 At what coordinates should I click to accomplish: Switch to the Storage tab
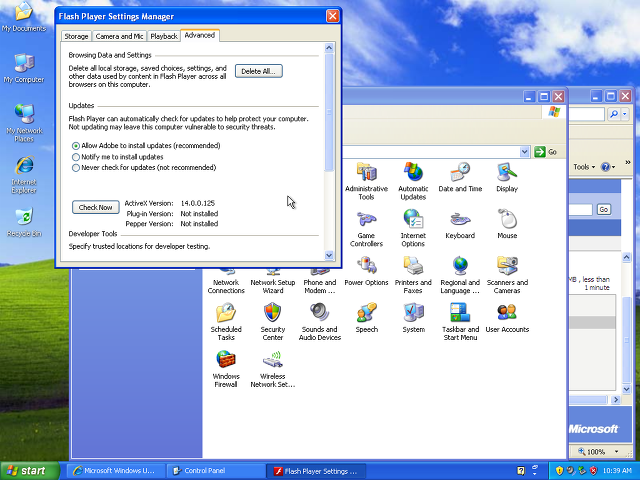click(76, 36)
